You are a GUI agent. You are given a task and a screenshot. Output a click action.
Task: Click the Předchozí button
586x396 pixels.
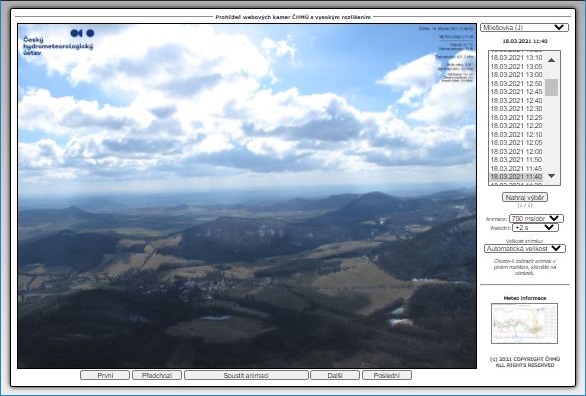pos(157,375)
